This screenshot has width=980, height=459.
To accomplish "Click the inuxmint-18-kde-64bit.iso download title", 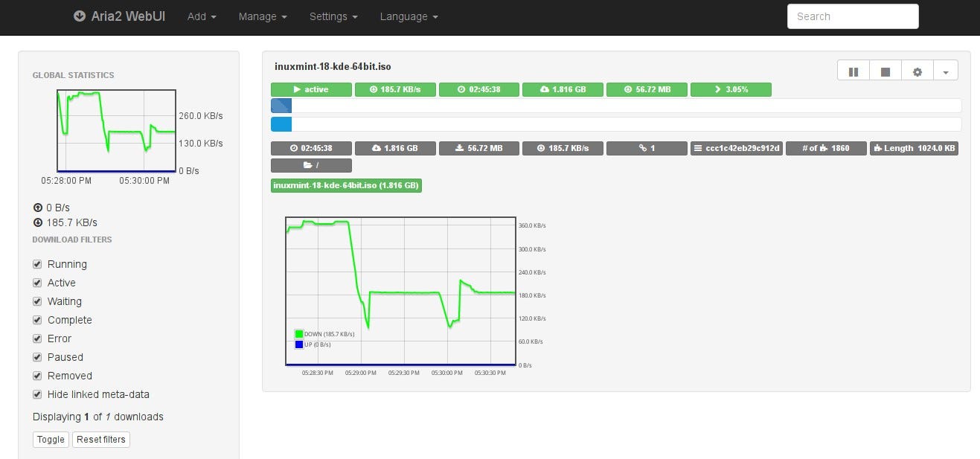I will tap(333, 67).
